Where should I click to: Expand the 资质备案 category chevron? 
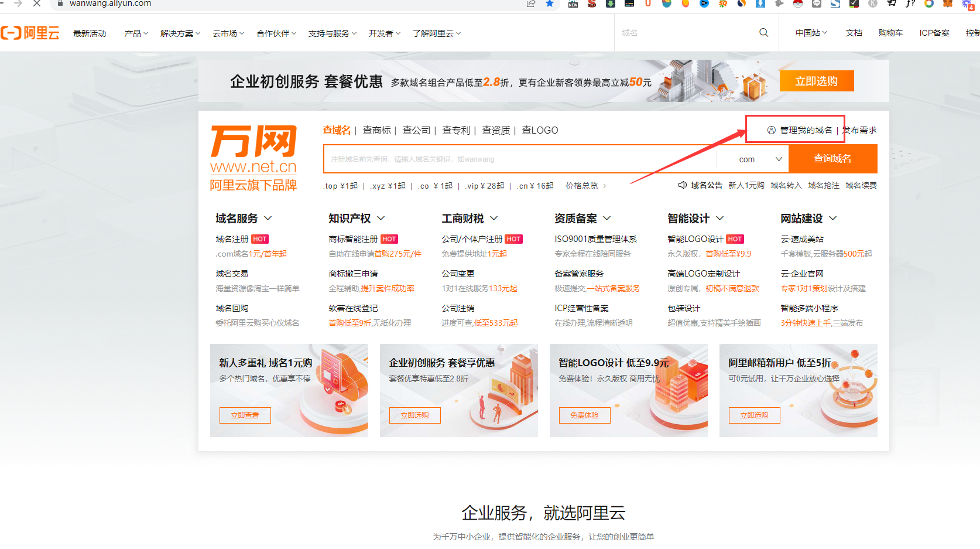(x=607, y=218)
